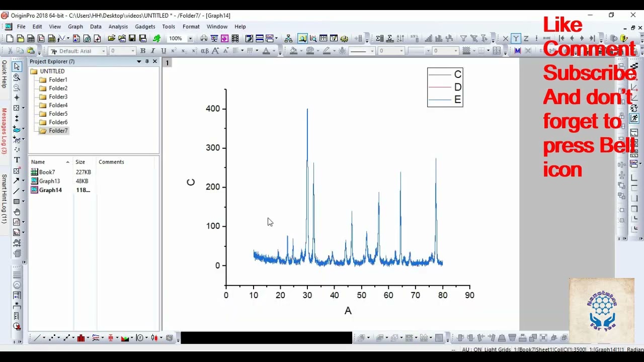644x362 pixels.
Task: Activate the Pan hand tool
Action: 17,212
